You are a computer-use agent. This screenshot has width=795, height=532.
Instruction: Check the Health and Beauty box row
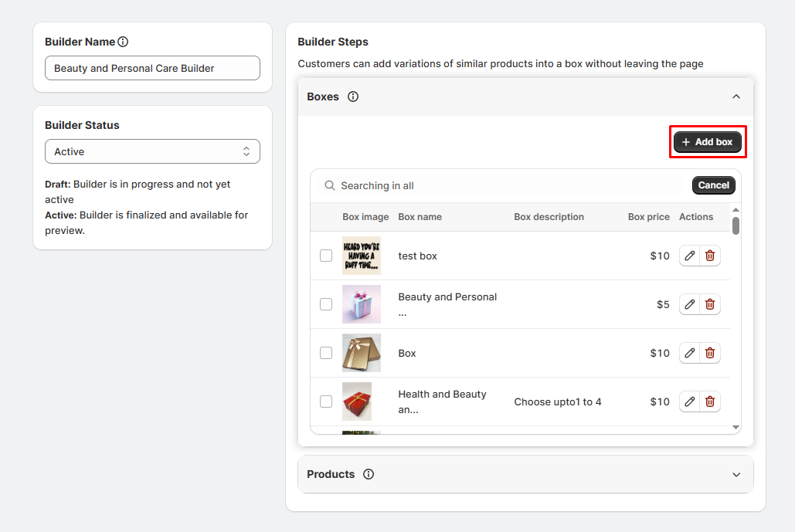point(326,402)
